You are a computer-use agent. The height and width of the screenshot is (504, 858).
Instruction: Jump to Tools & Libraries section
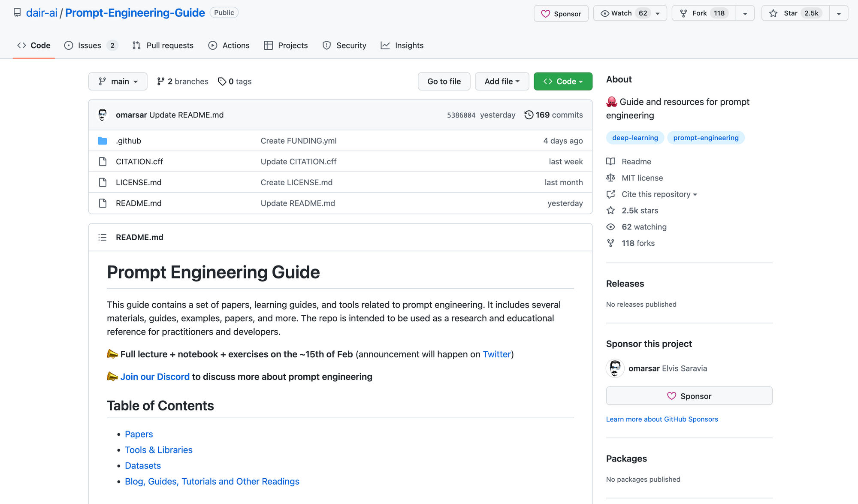tap(159, 450)
